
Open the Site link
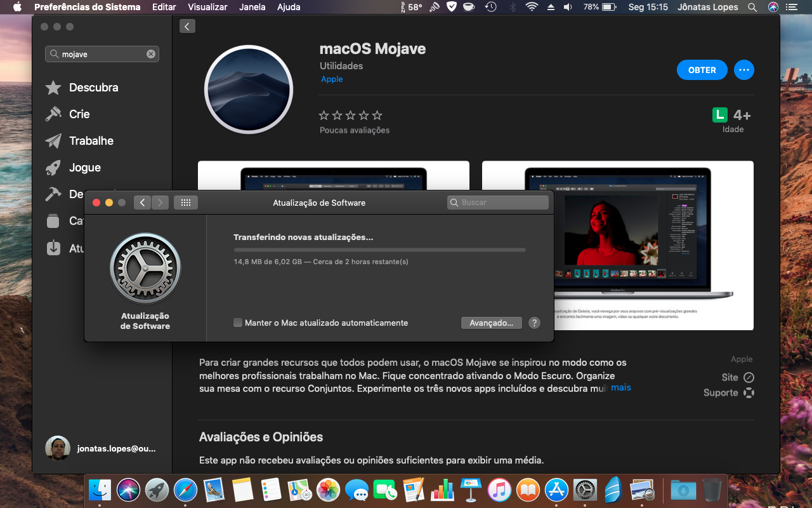[x=738, y=377]
